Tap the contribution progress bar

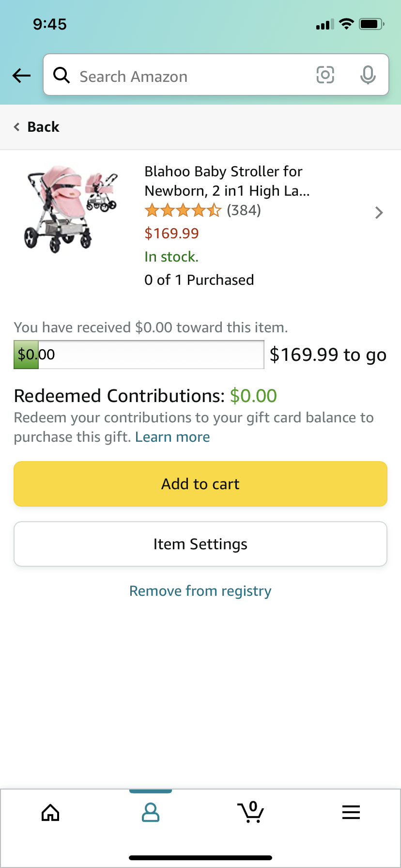click(x=139, y=355)
